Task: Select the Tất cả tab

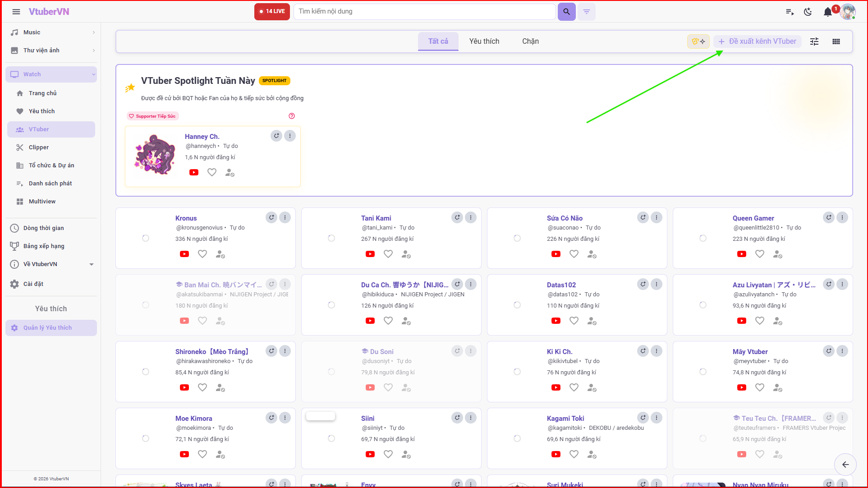Action: pos(438,41)
